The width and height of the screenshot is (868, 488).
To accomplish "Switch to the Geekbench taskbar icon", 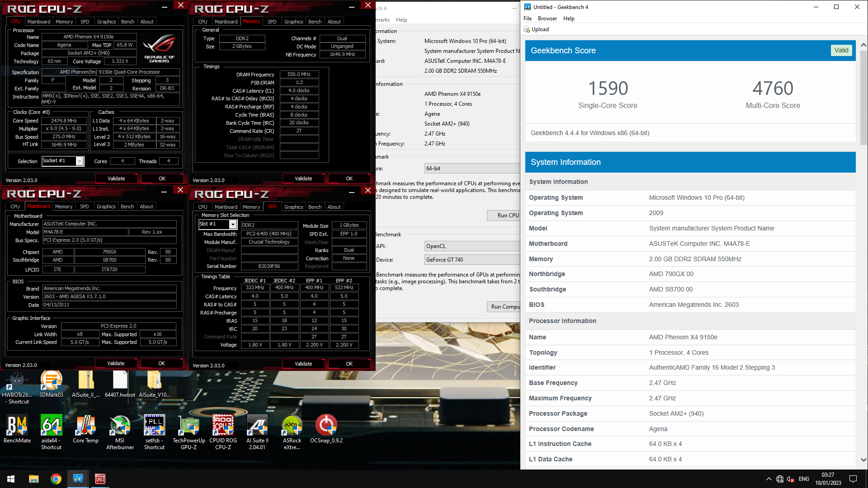I will coord(78,479).
